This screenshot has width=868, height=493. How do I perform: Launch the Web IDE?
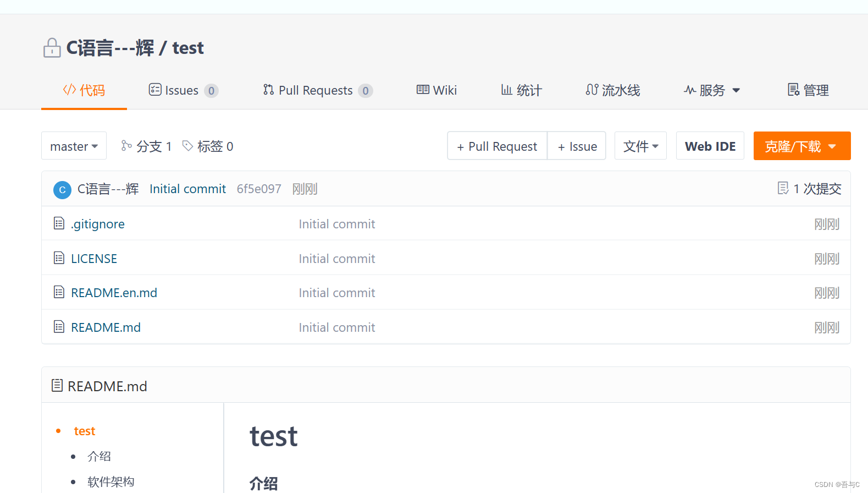pos(710,146)
